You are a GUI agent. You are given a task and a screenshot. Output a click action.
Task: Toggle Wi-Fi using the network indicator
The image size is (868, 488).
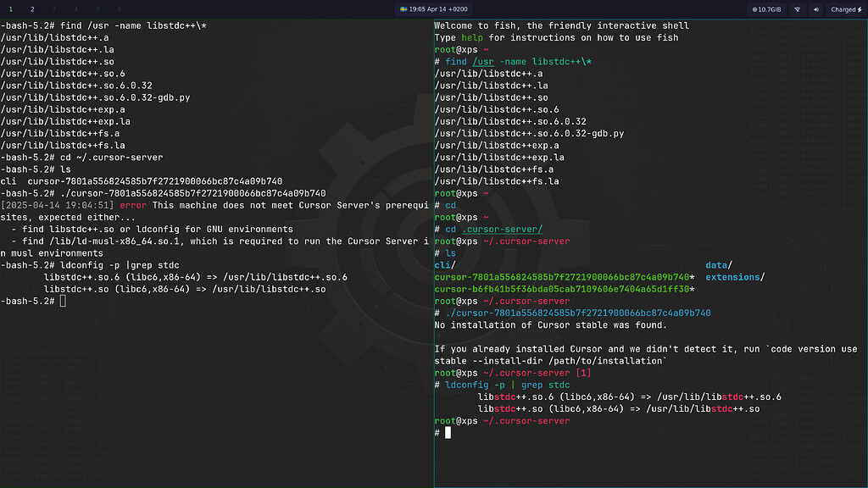tap(798, 9)
